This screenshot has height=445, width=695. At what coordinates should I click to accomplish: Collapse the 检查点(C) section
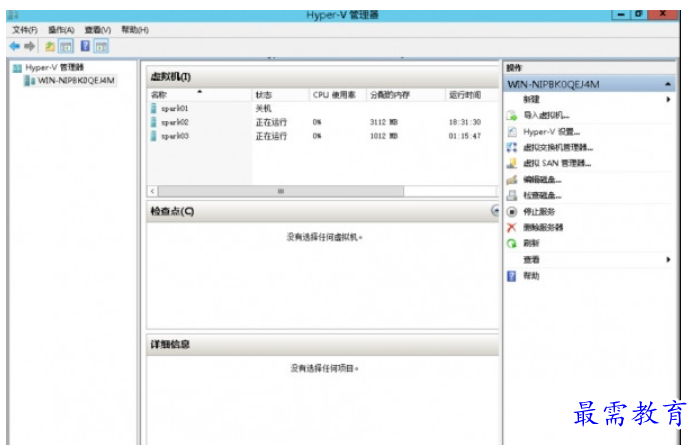[496, 211]
